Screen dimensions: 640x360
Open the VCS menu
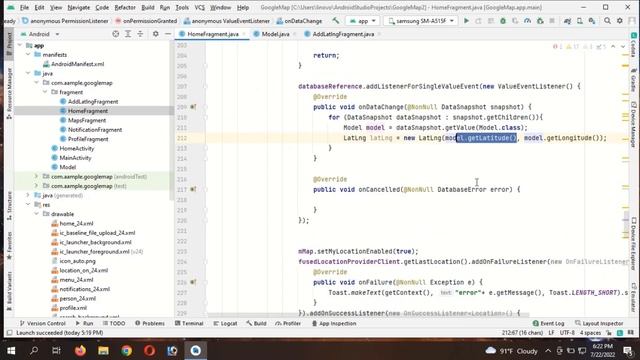pos(200,7)
